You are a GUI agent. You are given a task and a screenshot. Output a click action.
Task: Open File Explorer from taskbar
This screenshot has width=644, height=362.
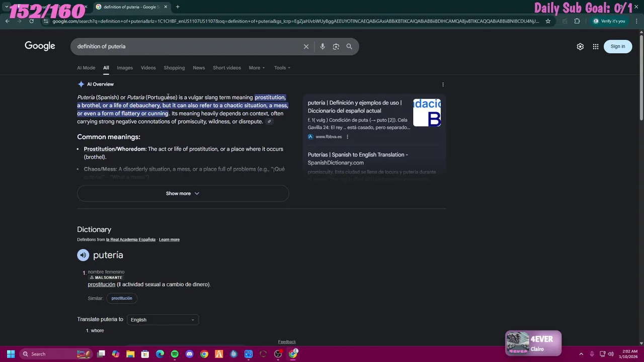point(130,354)
